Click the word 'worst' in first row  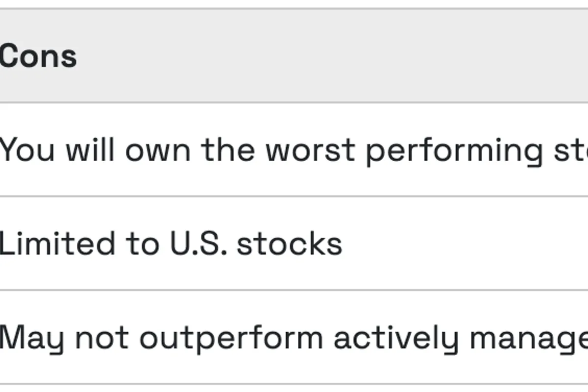[310, 149]
